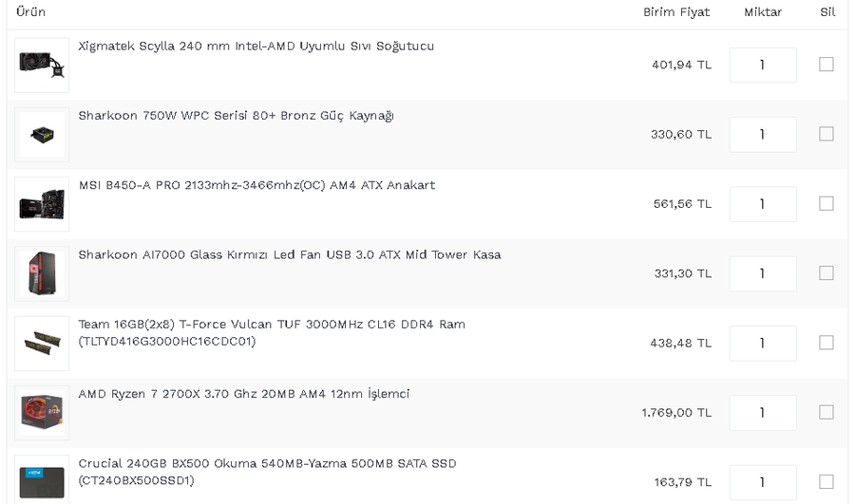Open the Sharkoon AI7000 case thumbnail

tap(43, 273)
